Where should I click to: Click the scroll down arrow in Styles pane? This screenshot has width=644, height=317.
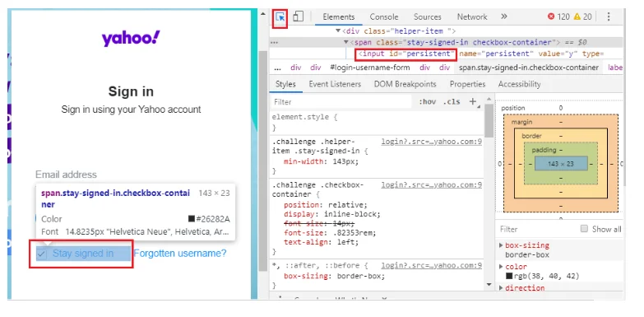pos(489,285)
